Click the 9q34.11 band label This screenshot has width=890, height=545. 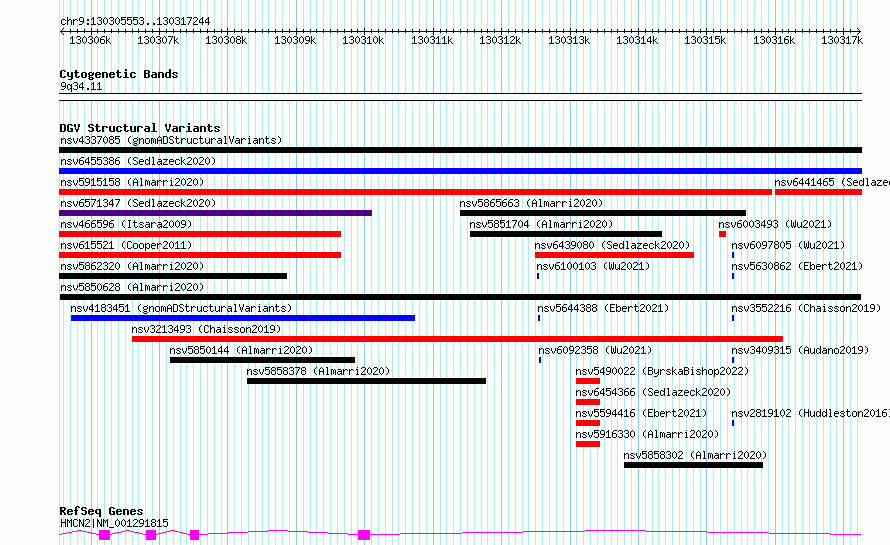tap(81, 86)
